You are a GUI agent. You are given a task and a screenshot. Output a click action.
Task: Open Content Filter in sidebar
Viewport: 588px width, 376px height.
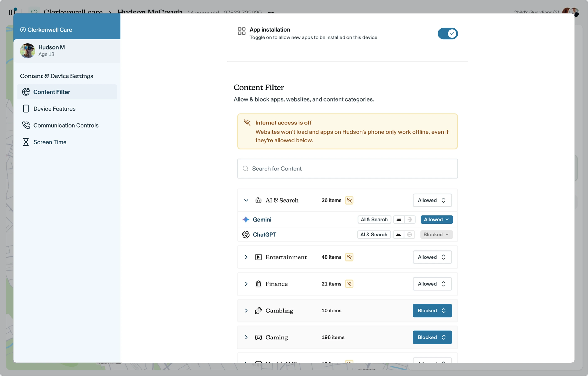click(67, 92)
